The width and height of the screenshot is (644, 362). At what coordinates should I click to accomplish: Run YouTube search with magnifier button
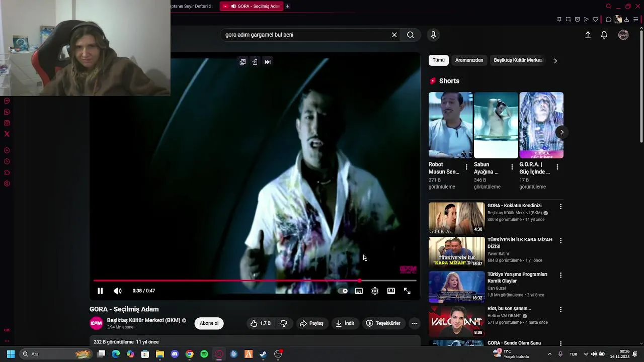pos(411,35)
